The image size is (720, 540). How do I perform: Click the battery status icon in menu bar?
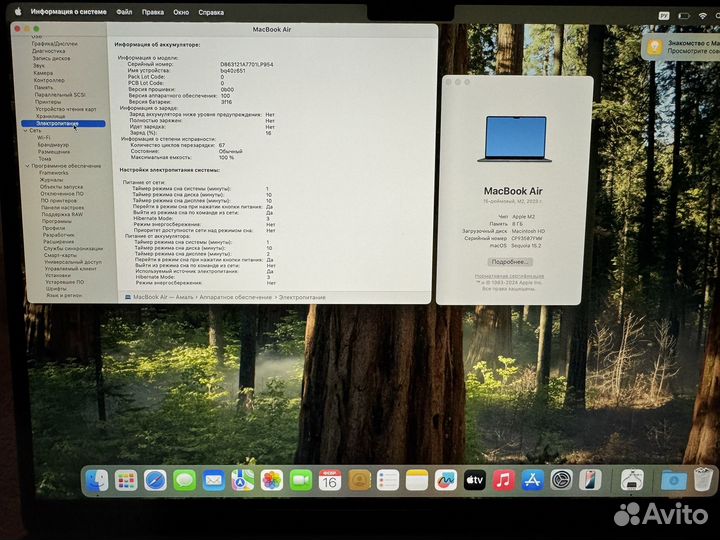point(684,16)
